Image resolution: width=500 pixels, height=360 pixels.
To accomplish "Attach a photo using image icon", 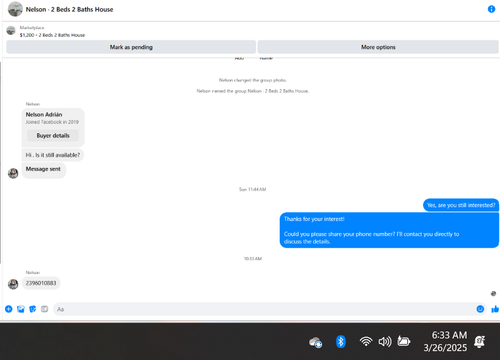I will (x=21, y=309).
